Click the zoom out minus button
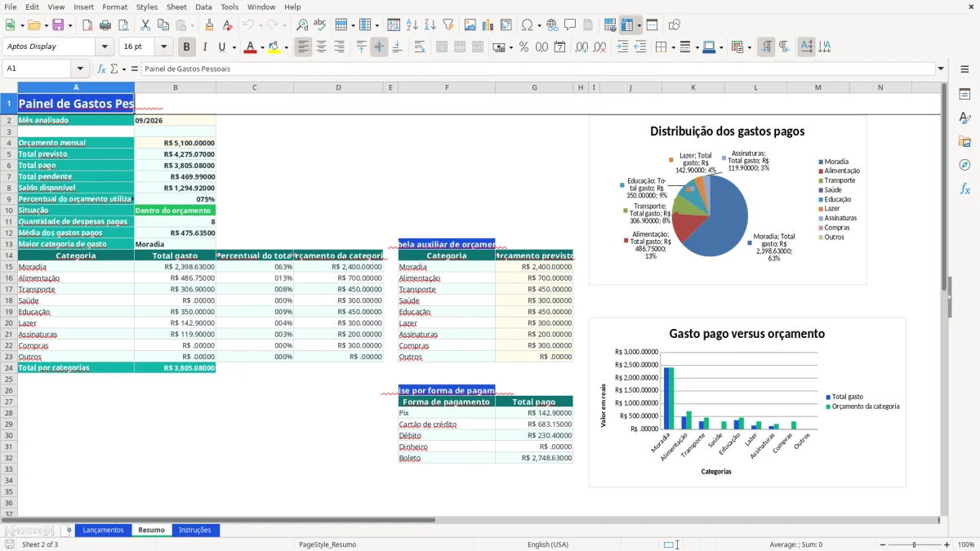Viewport: 980px width, 551px height. [x=882, y=544]
